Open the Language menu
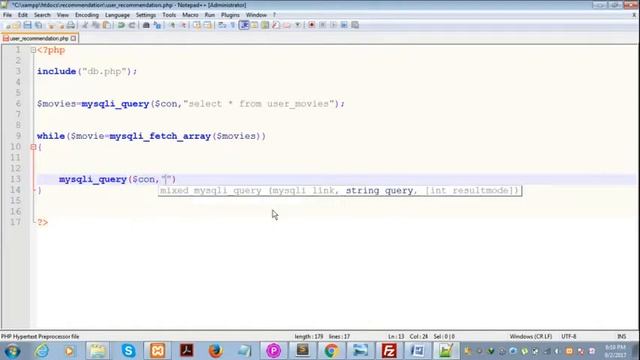This screenshot has height=360, width=640. 117,15
